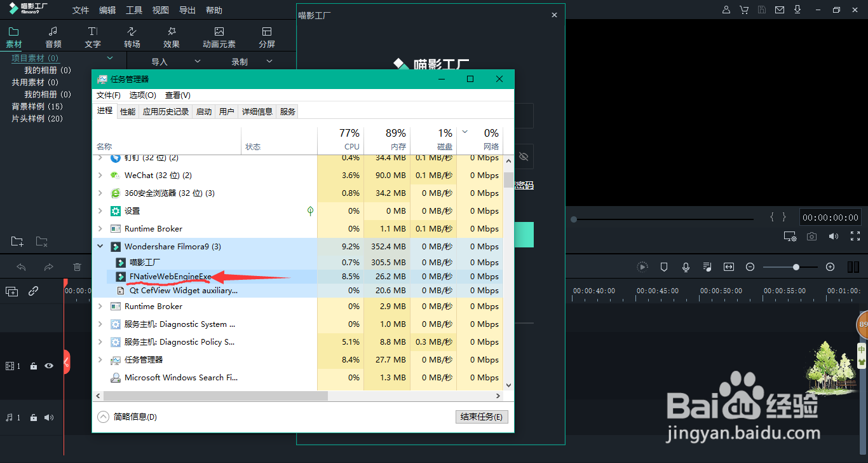Open the 导入 import dropdown arrow
868x463 pixels.
click(197, 61)
